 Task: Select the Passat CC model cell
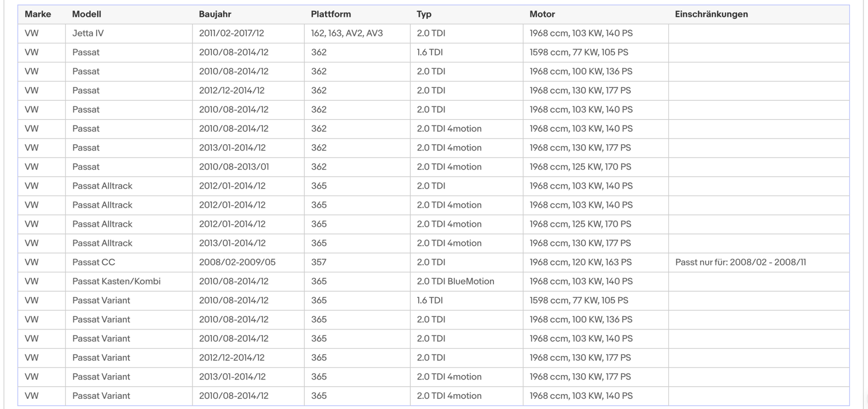tap(129, 262)
